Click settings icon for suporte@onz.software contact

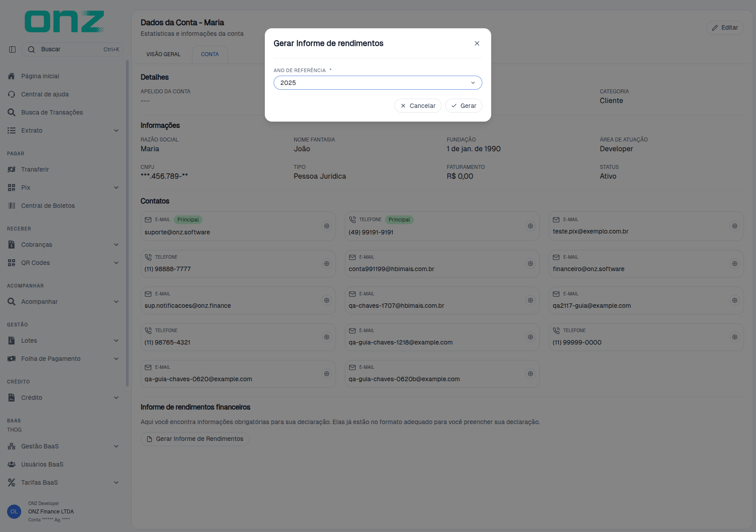click(x=327, y=226)
